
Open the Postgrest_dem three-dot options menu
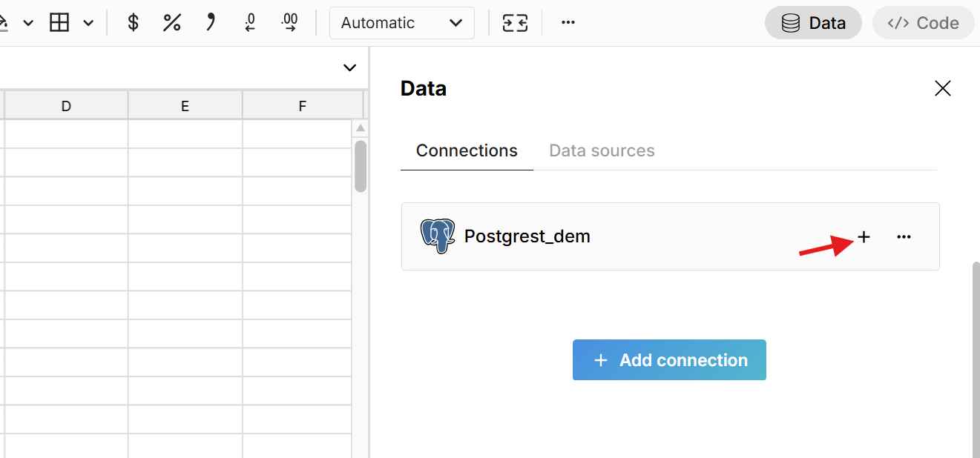(x=904, y=237)
